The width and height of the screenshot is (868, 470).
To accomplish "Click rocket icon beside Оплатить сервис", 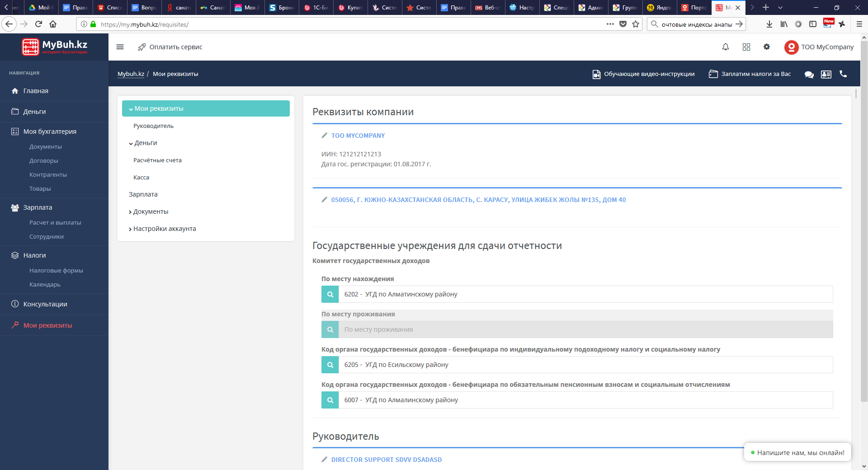I will (x=142, y=47).
